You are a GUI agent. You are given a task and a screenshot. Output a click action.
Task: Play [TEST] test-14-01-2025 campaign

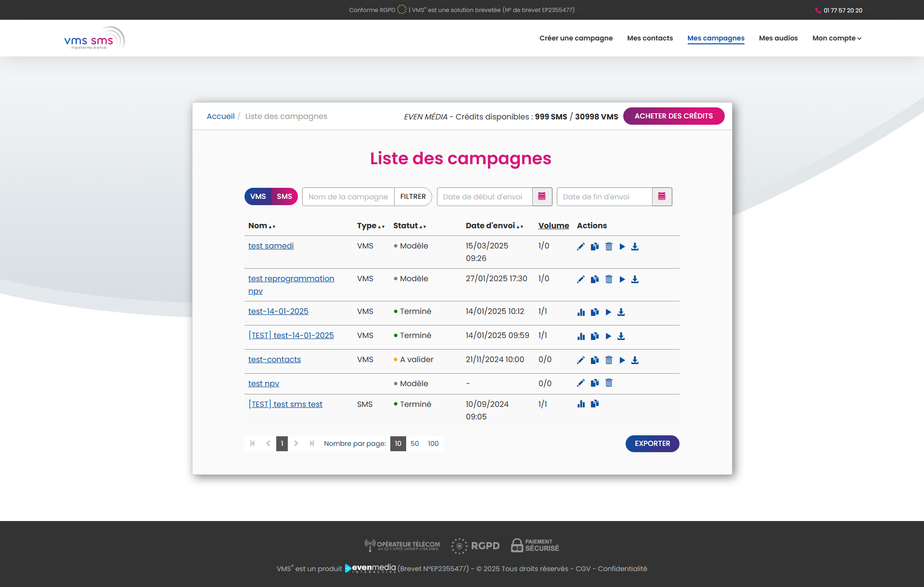(x=608, y=336)
